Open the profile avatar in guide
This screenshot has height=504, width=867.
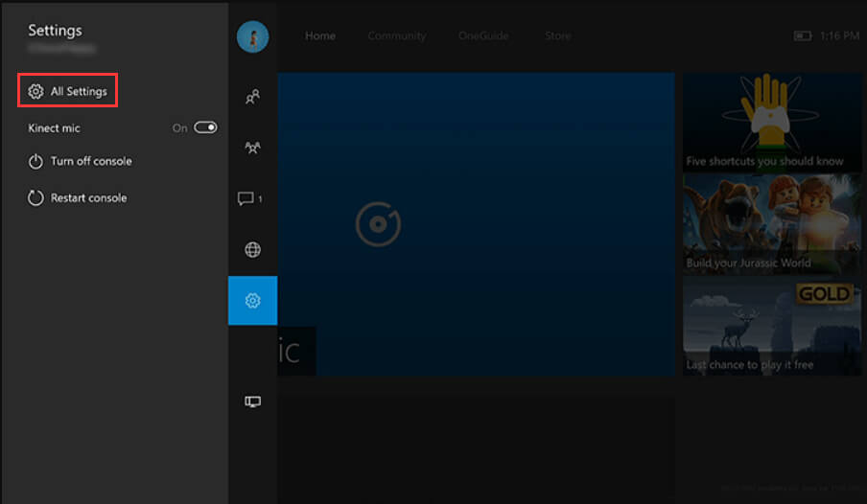(x=252, y=36)
